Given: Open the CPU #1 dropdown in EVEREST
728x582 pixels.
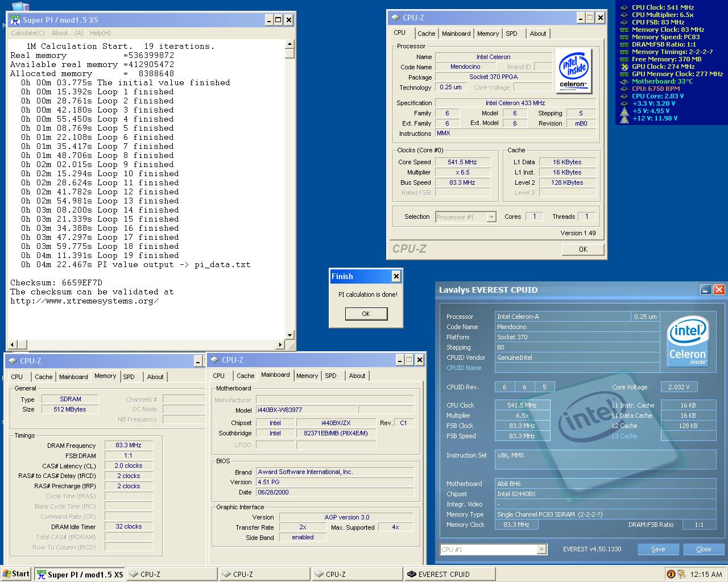Looking at the screenshot, I should (541, 549).
